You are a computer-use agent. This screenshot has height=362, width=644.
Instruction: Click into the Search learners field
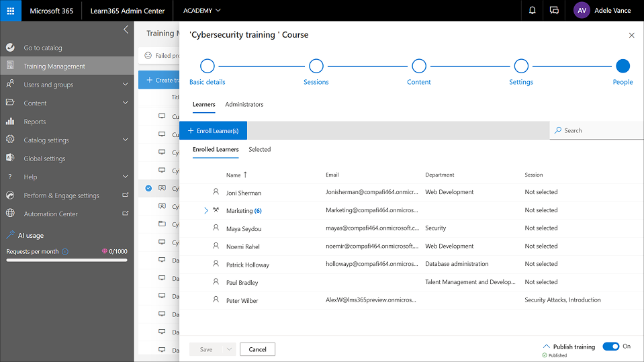point(596,130)
